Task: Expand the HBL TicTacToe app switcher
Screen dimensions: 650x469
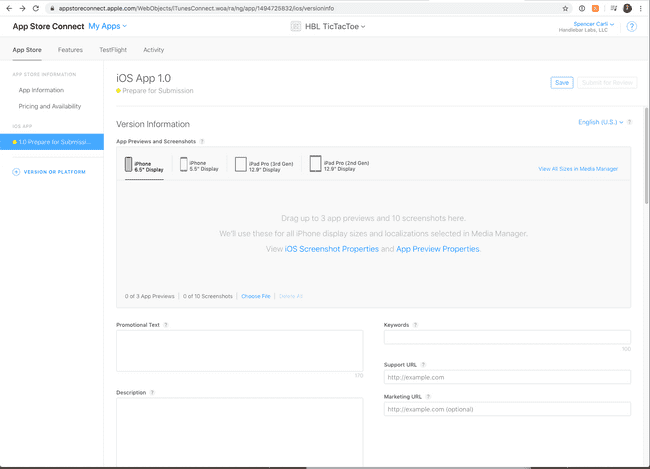Action: [x=335, y=27]
